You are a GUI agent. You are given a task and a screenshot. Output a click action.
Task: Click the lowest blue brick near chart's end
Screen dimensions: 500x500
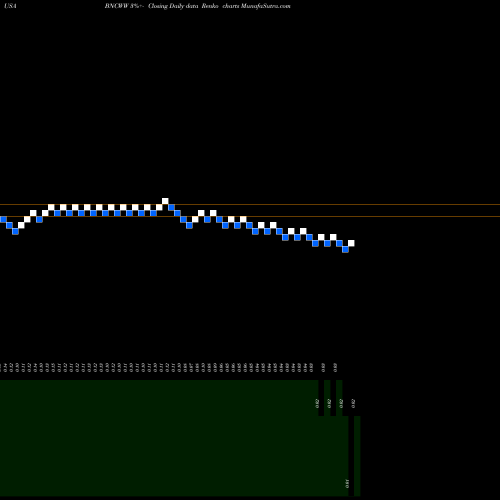(x=345, y=249)
